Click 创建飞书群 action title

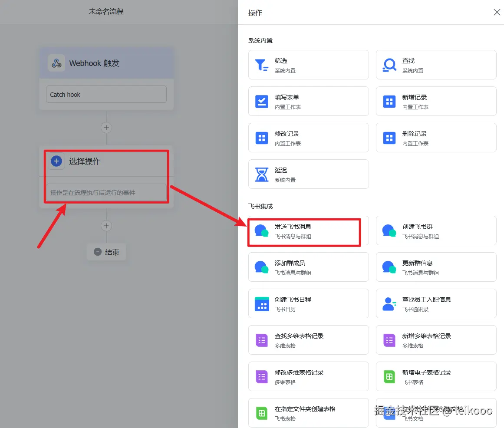tap(418, 227)
